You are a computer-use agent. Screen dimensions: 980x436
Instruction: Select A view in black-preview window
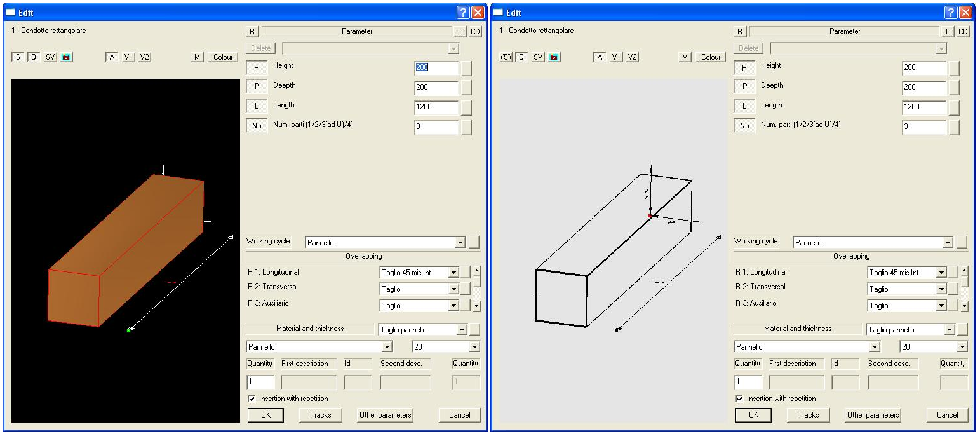pyautogui.click(x=112, y=57)
